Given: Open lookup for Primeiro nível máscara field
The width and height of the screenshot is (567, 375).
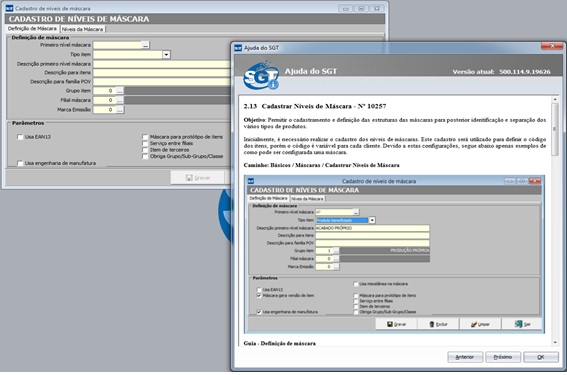Looking at the screenshot, I should [145, 45].
